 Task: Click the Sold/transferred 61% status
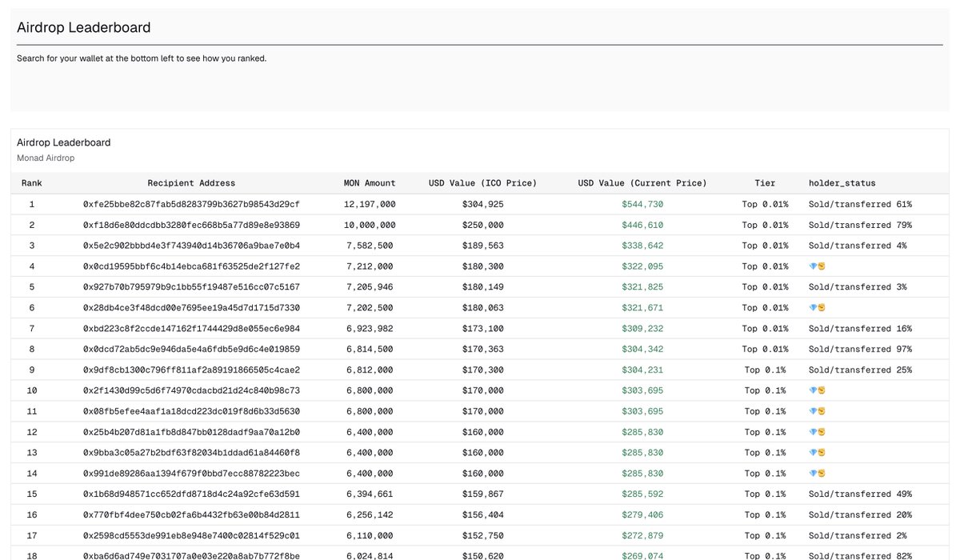(x=860, y=205)
